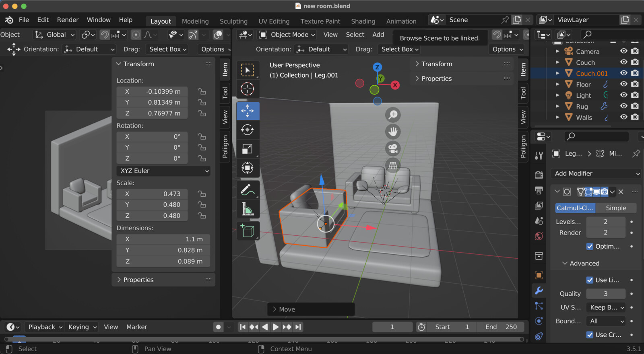Open the Physics properties tab icon
The height and width of the screenshot is (354, 644).
coord(539,321)
